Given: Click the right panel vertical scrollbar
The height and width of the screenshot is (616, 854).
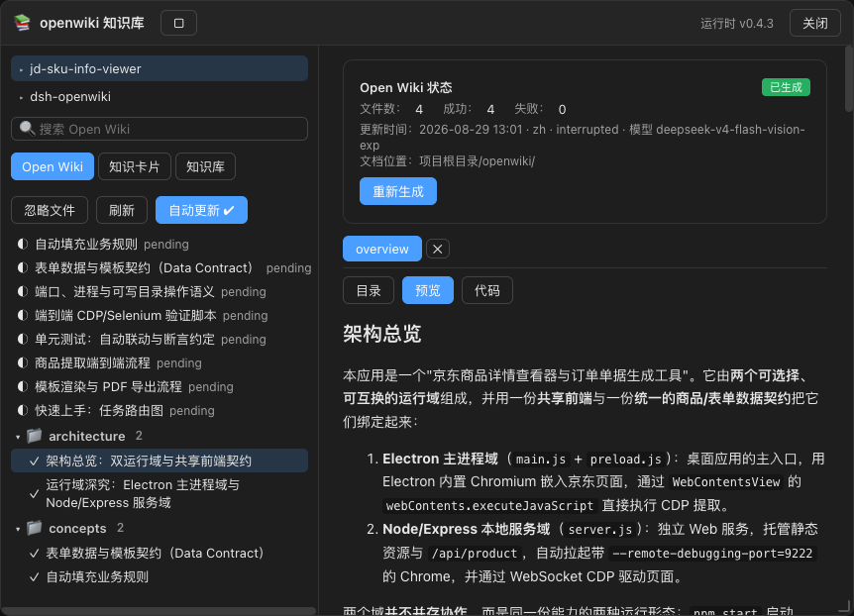Looking at the screenshot, I should (849, 79).
